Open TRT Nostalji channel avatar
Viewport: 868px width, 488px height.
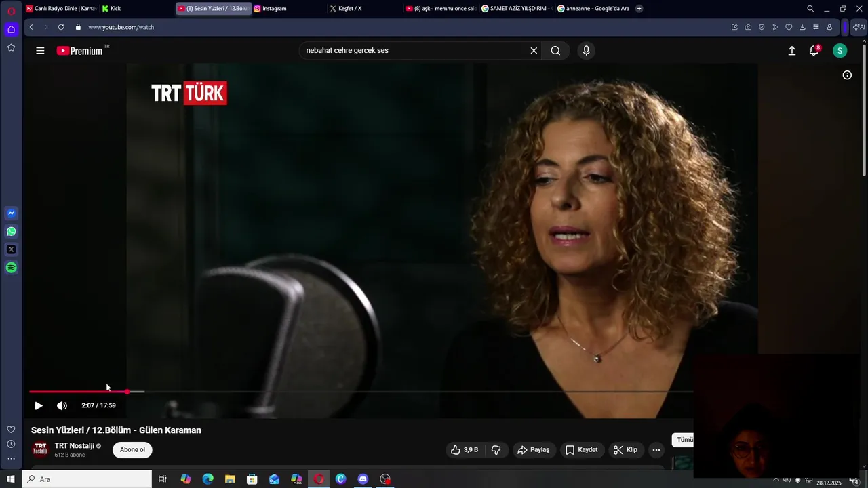click(40, 449)
